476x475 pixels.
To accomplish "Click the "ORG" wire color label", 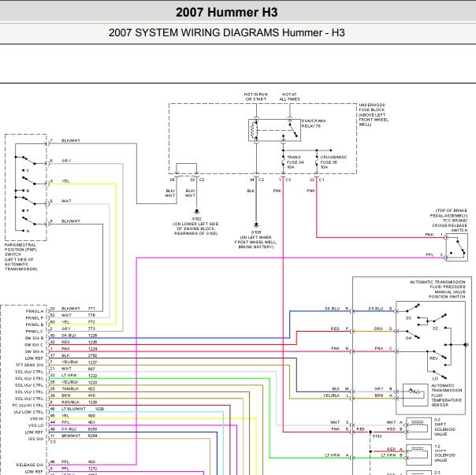I will (x=378, y=328).
